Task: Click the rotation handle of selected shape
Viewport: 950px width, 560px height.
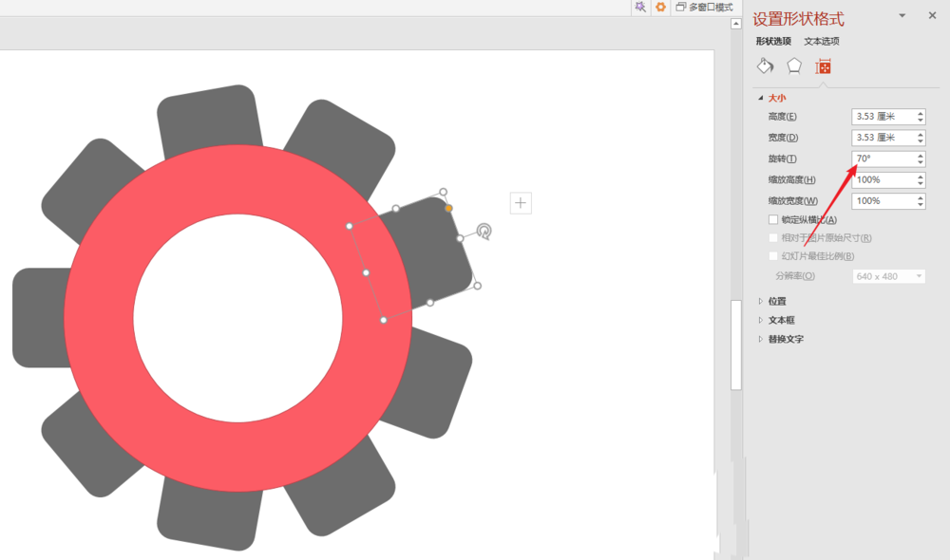Action: pos(484,231)
